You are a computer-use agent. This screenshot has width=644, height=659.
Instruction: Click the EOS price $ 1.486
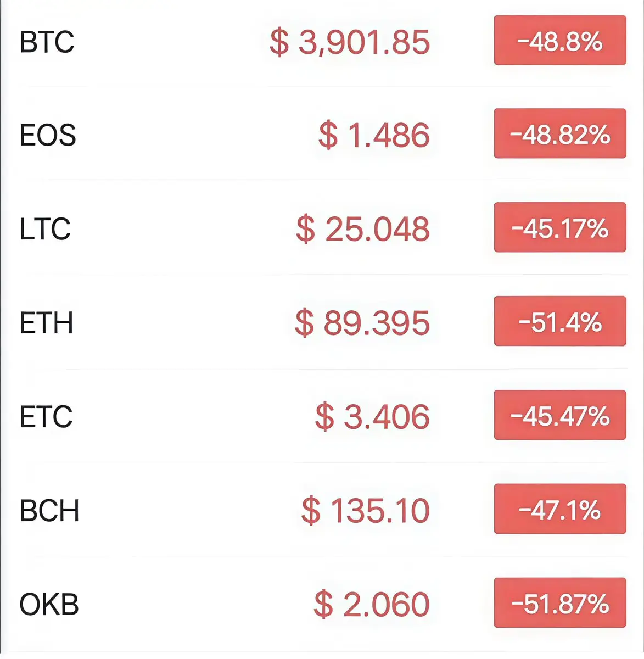pyautogui.click(x=374, y=135)
